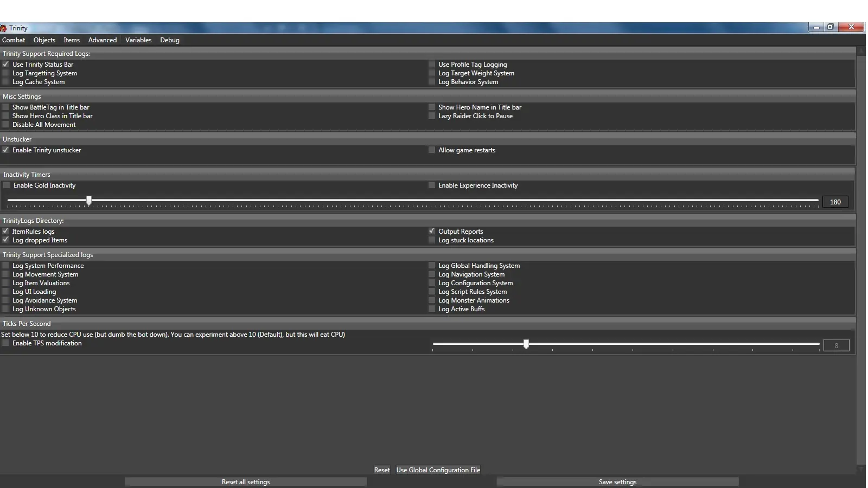
Task: Uncheck Enable Trinity unstucker
Action: (6, 150)
